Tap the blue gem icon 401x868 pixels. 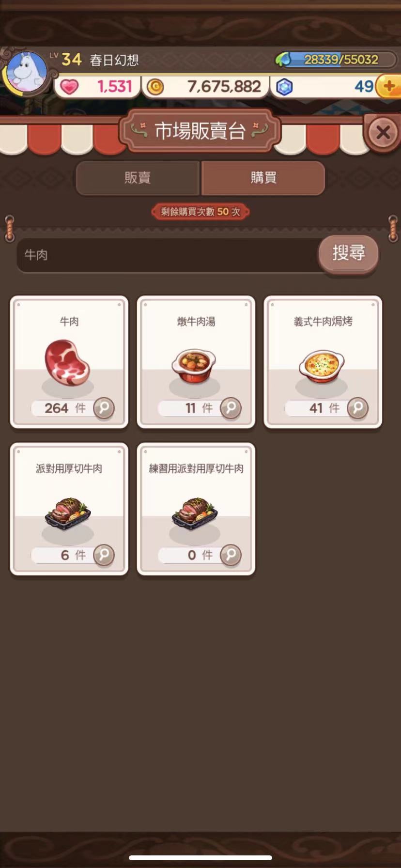pos(284,87)
